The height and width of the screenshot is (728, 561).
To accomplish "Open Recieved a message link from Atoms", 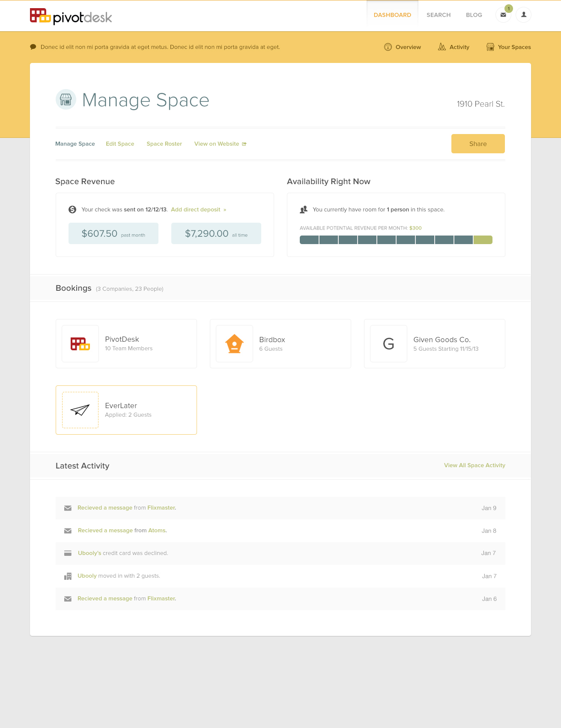I will [105, 531].
